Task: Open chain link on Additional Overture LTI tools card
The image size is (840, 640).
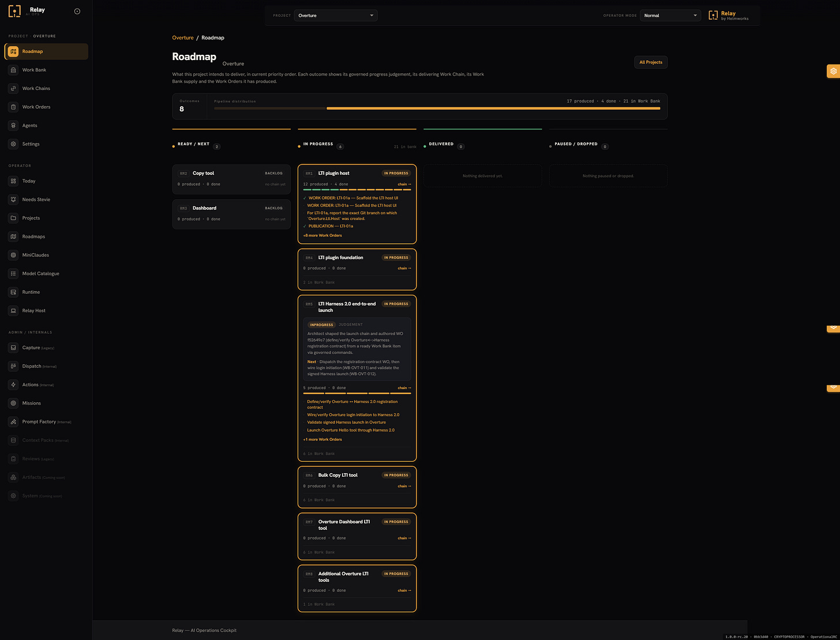Action: (404, 590)
